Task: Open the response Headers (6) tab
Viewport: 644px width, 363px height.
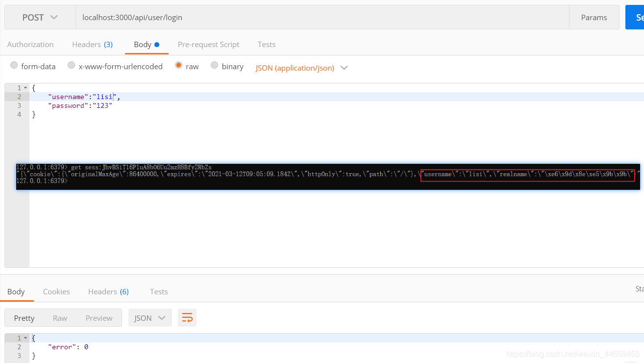Action: click(108, 291)
